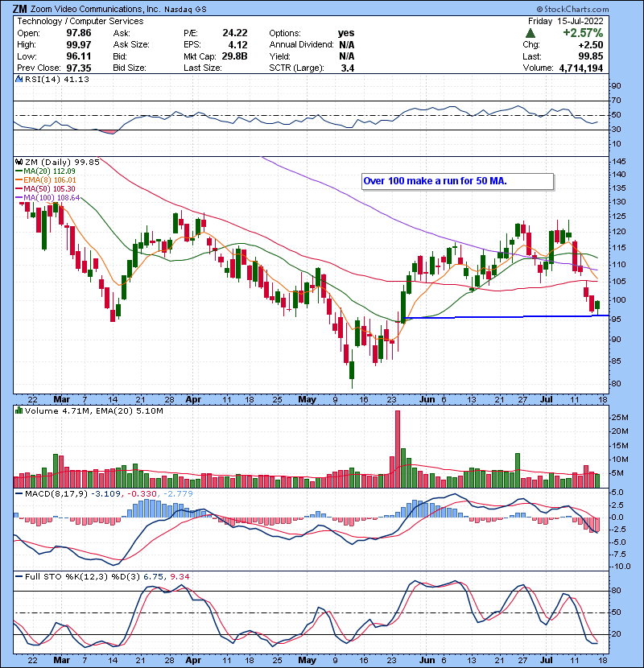The image size is (644, 668).
Task: Click the ZM Daily candlestick icon
Action: [19, 162]
